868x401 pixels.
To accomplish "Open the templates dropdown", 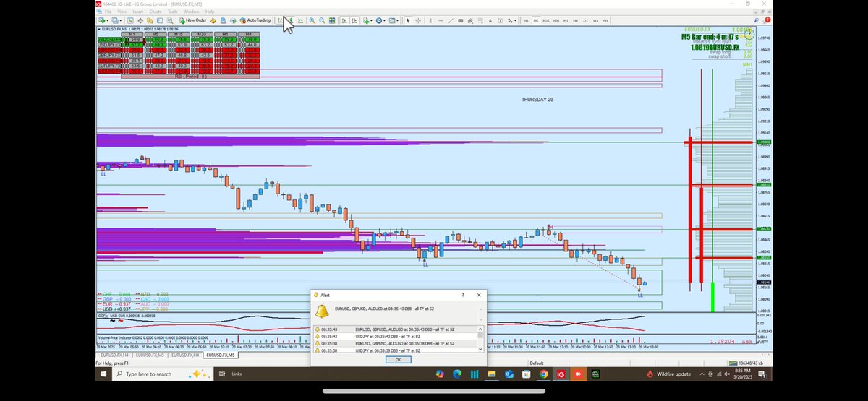I will [393, 20].
